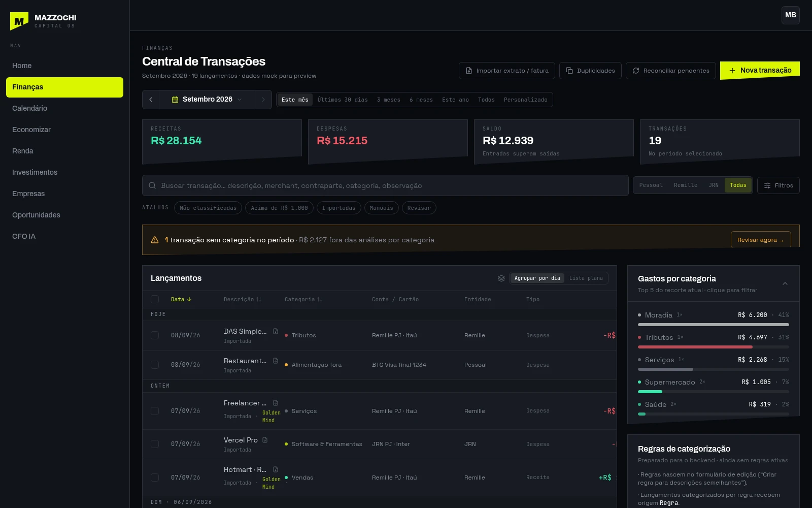Open the MB user avatar menu
This screenshot has width=812, height=508.
coord(791,15)
